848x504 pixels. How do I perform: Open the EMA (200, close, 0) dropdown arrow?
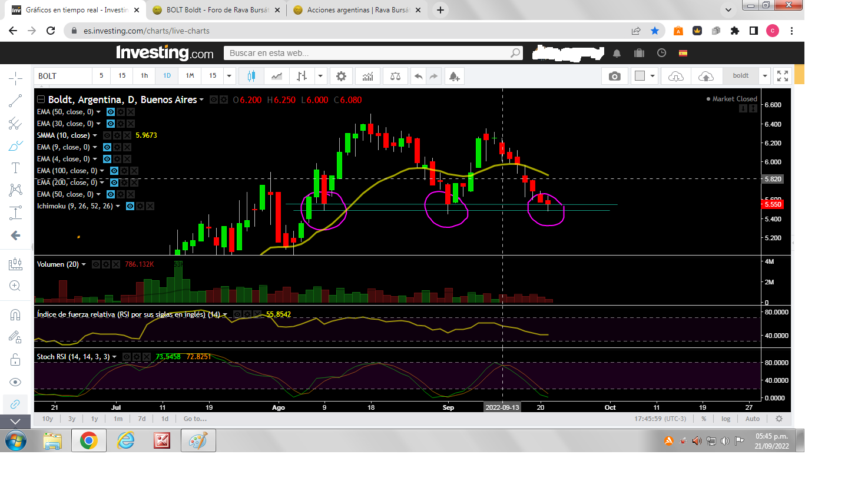tap(102, 183)
